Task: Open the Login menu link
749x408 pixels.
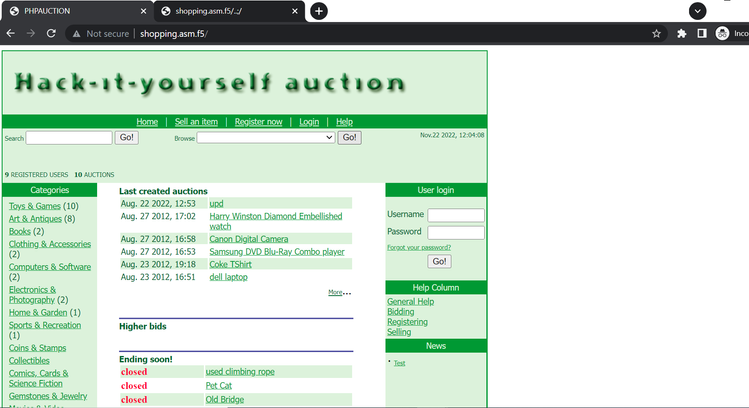Action: [309, 122]
